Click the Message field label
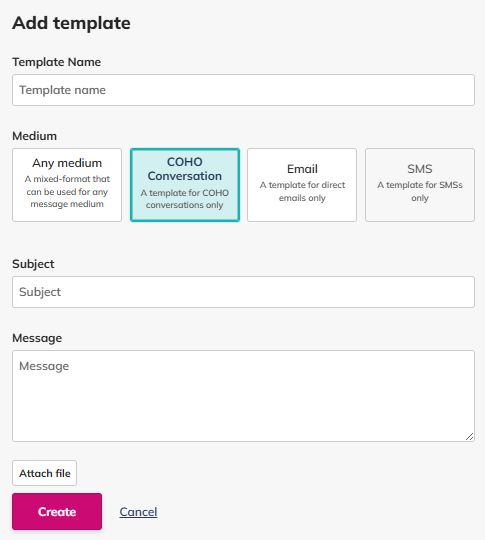485x540 pixels. (x=37, y=338)
